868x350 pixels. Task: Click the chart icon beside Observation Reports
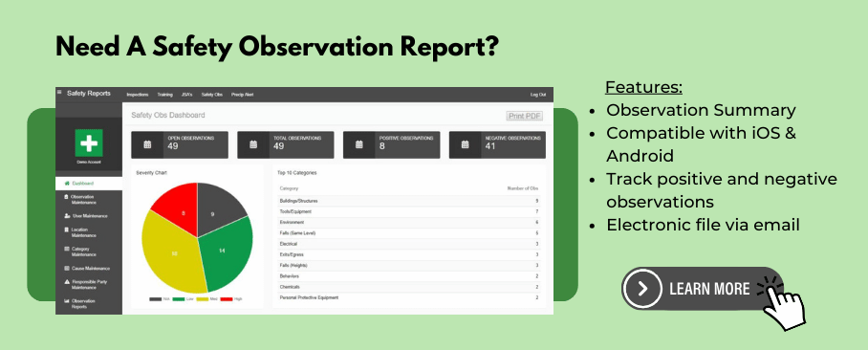67,301
